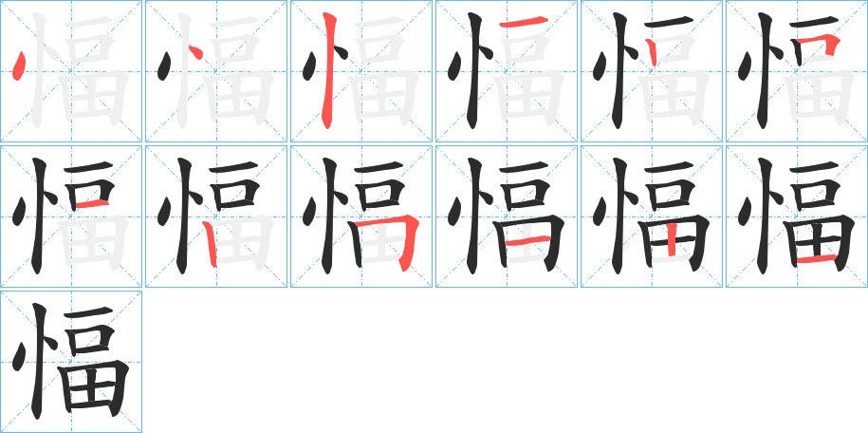
Task: Open the sixth step tile with the red turning stroke
Action: [796, 71]
